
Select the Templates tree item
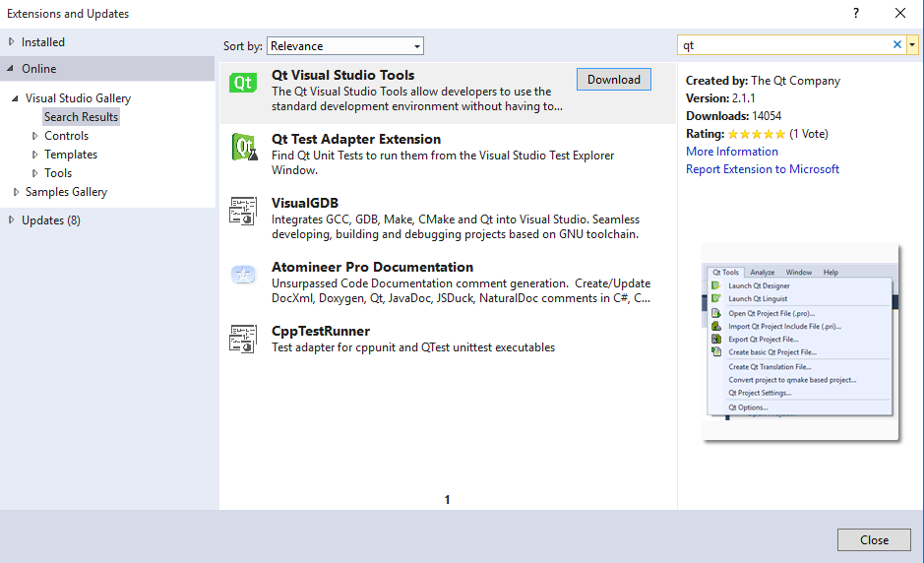point(71,155)
